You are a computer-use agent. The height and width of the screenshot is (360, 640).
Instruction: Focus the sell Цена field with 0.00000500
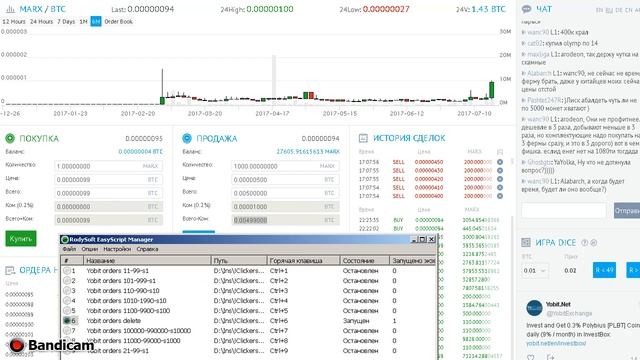click(285, 180)
